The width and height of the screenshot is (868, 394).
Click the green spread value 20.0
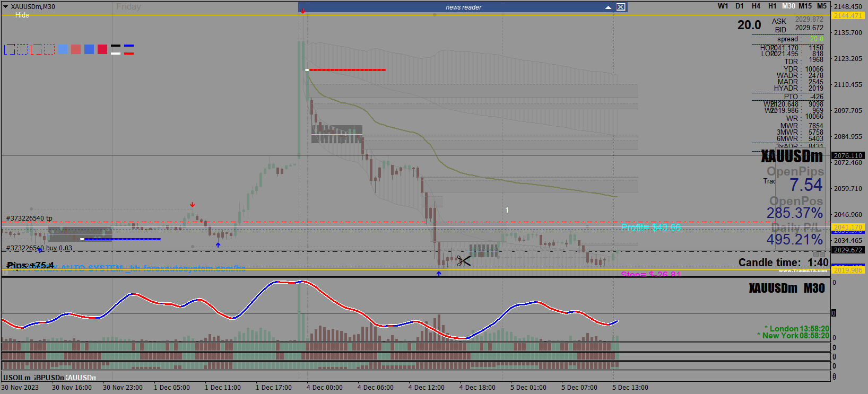(x=817, y=39)
